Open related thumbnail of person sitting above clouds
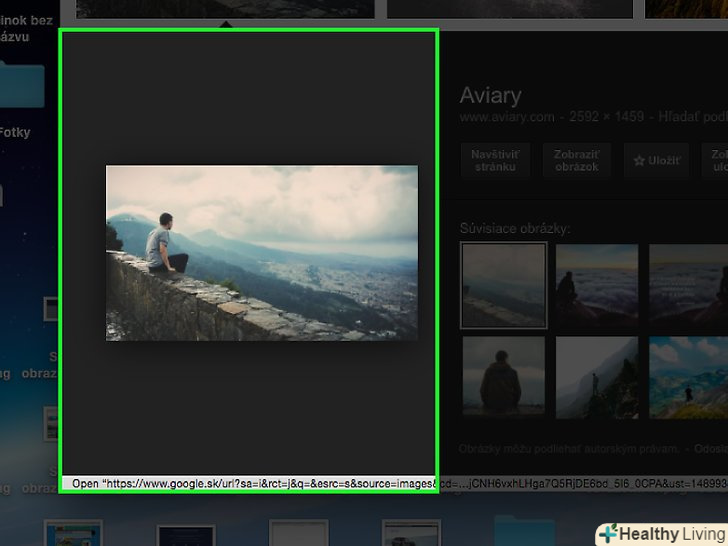728x546 pixels. click(597, 284)
